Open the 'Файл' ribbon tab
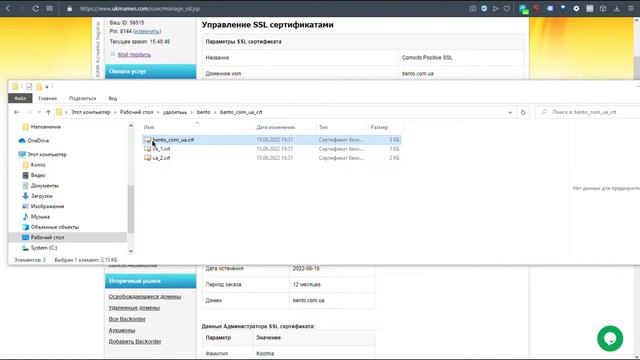 point(20,98)
